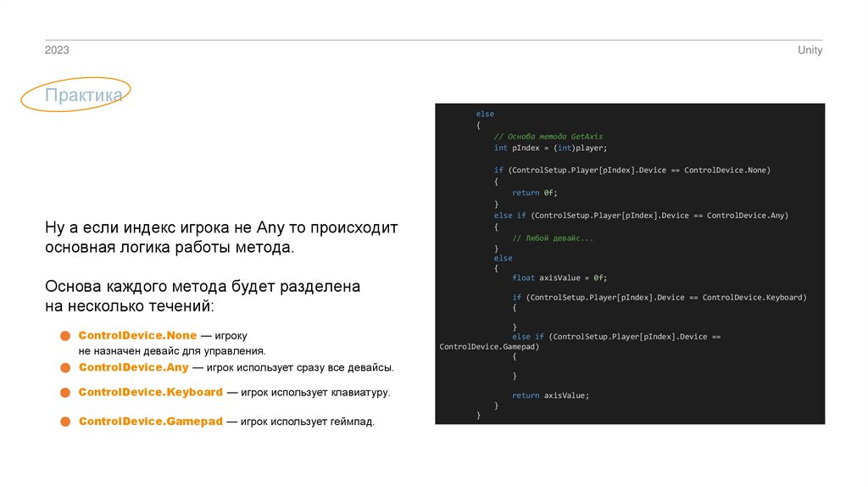Click the code line 'float axisValue = 0f;'

coord(559,277)
